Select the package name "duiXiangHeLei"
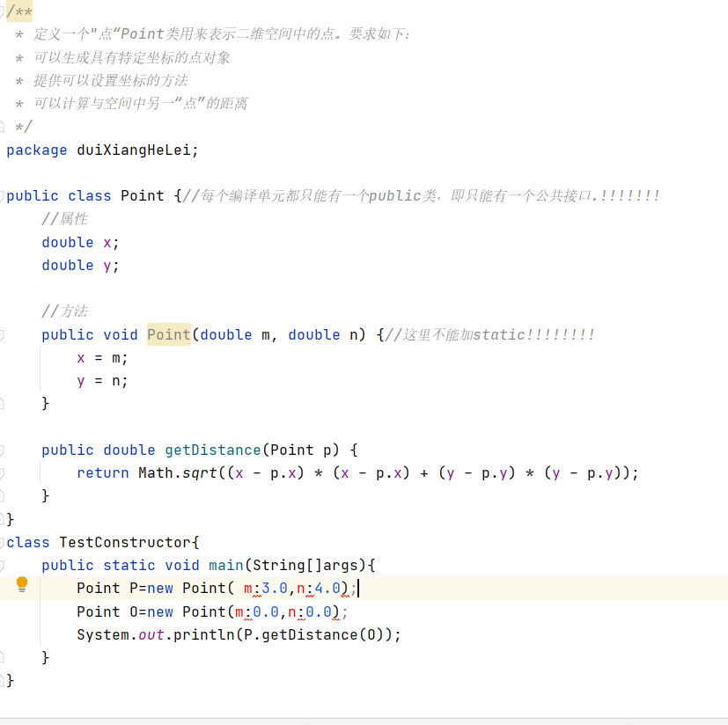The width and height of the screenshot is (728, 725). (x=134, y=150)
